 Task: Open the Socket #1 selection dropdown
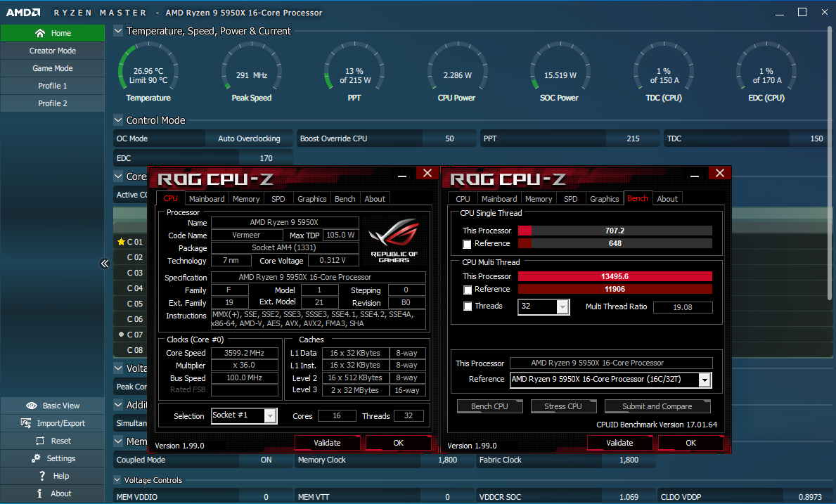pos(270,415)
